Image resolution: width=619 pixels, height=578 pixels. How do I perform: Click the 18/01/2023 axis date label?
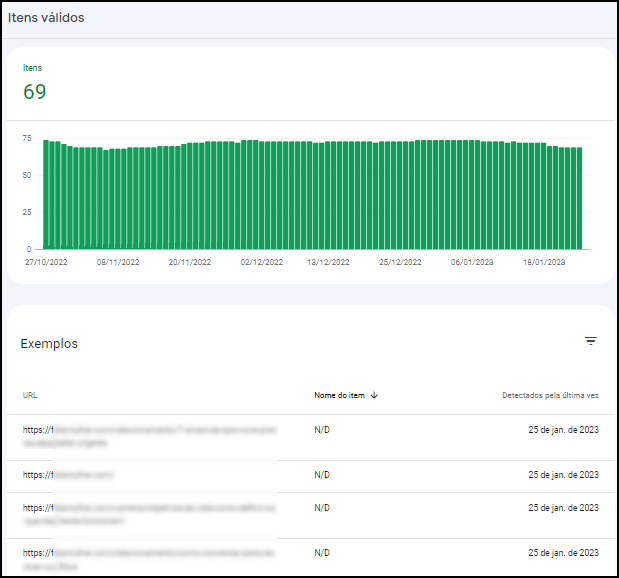pos(544,262)
